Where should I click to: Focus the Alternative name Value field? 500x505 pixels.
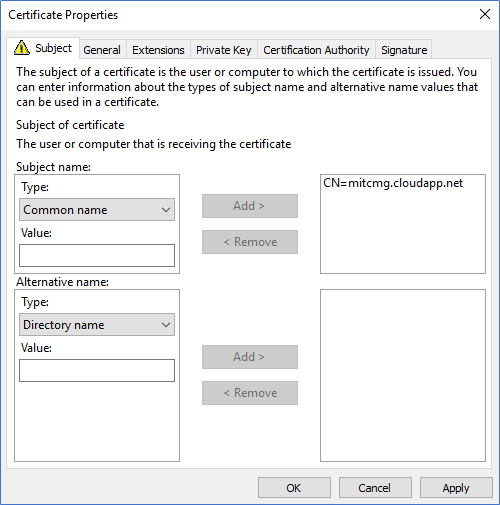97,370
